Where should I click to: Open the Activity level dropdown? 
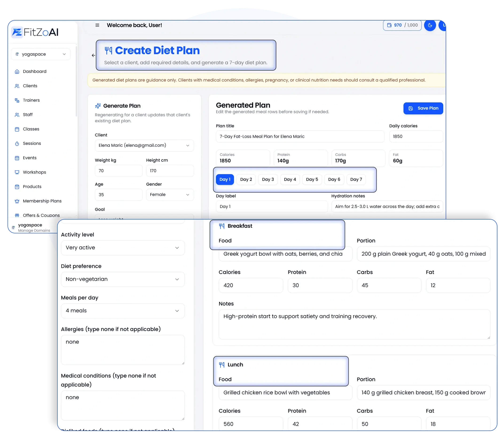point(123,248)
